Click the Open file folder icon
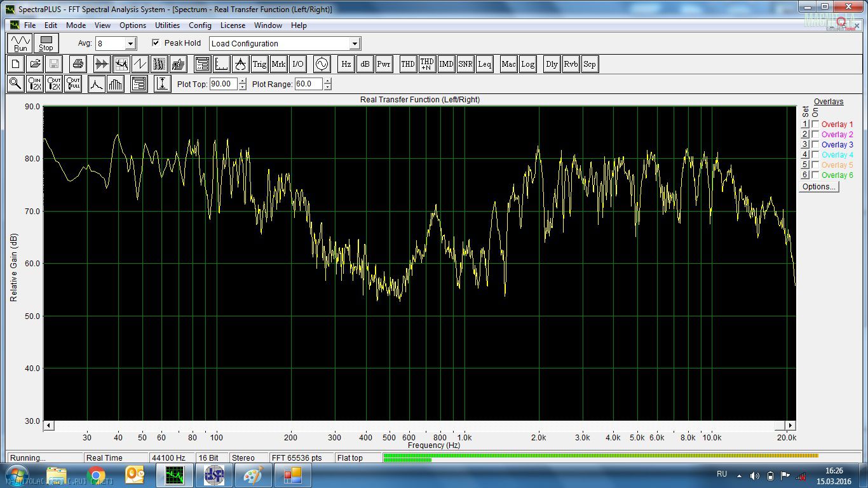This screenshot has width=868, height=488. [35, 64]
